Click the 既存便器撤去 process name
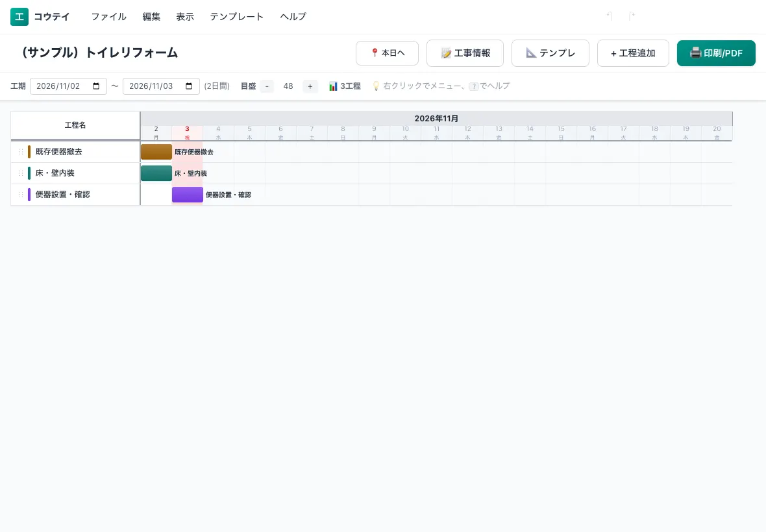 point(58,152)
